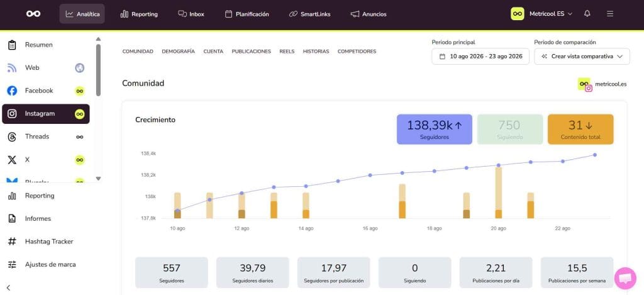The image size is (644, 295).
Task: Click the globe badge next to Web
Action: tap(80, 68)
